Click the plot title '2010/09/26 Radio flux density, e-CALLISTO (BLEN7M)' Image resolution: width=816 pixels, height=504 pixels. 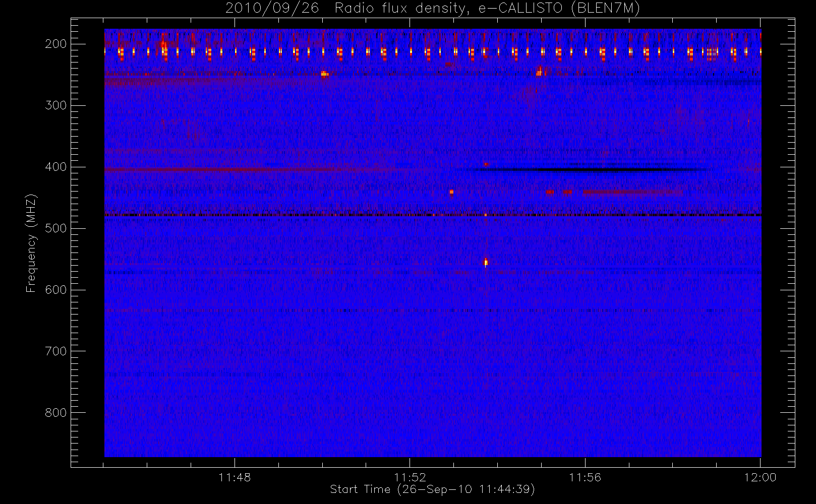point(433,9)
